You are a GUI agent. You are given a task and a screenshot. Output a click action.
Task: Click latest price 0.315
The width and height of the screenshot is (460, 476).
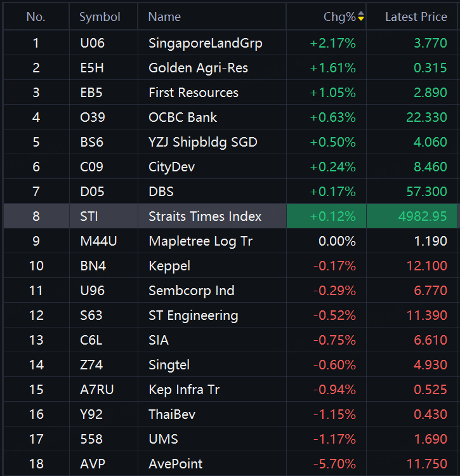(430, 68)
